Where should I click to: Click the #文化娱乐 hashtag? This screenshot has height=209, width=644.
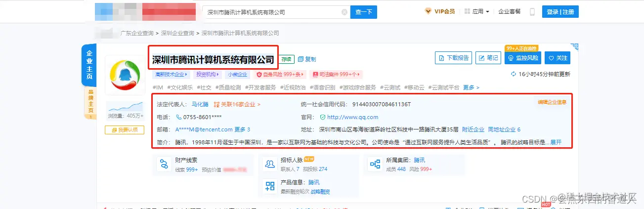coord(180,87)
